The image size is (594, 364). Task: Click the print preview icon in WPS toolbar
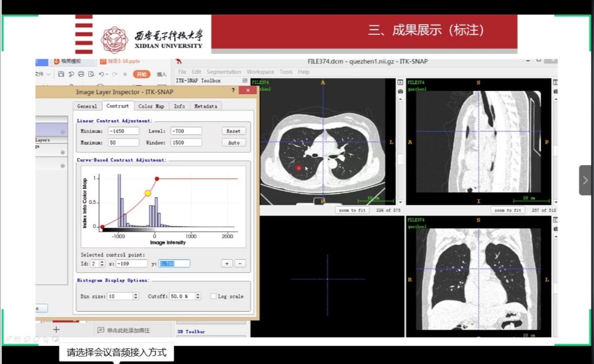tap(91, 74)
